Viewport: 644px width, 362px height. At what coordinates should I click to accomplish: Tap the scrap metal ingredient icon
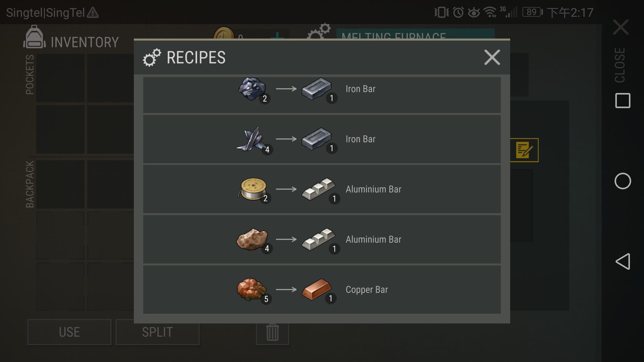[251, 139]
